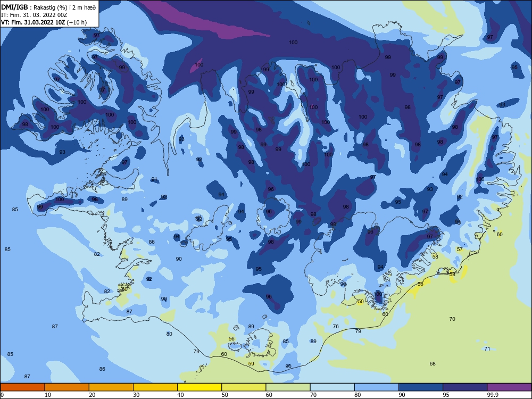Screen dimensions: 532x399
Task: Select the purple above-99.9 legend swatch
Action: point(509,387)
